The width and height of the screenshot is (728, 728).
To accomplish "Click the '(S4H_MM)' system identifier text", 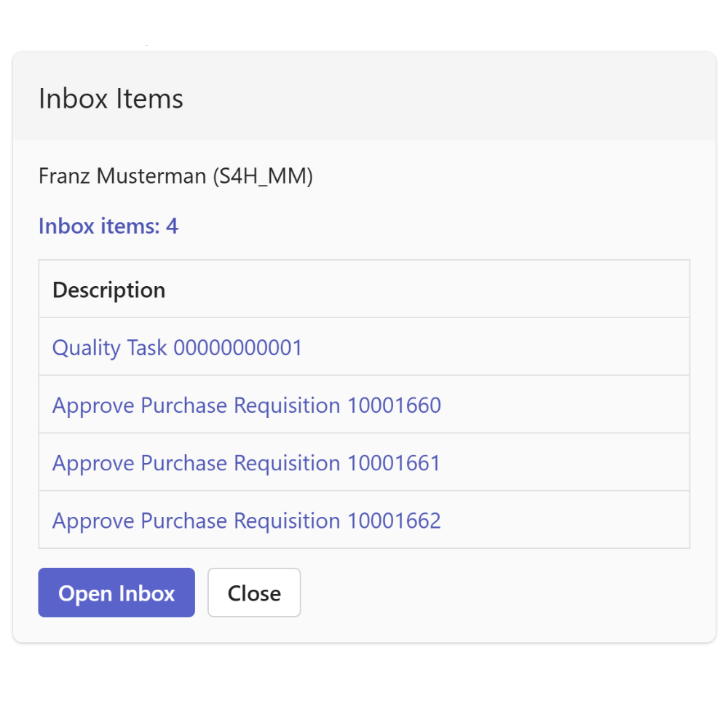I will point(263,176).
